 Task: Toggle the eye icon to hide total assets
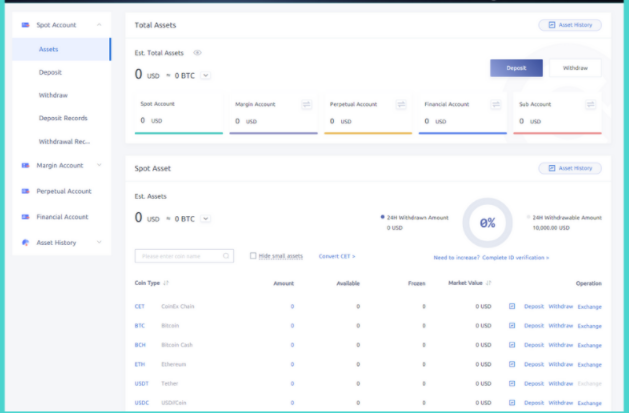[197, 52]
